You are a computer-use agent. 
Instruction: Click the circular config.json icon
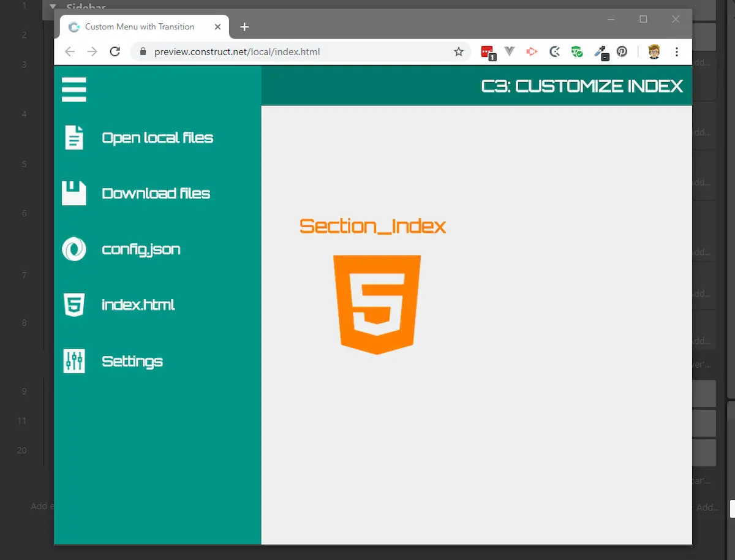74,249
